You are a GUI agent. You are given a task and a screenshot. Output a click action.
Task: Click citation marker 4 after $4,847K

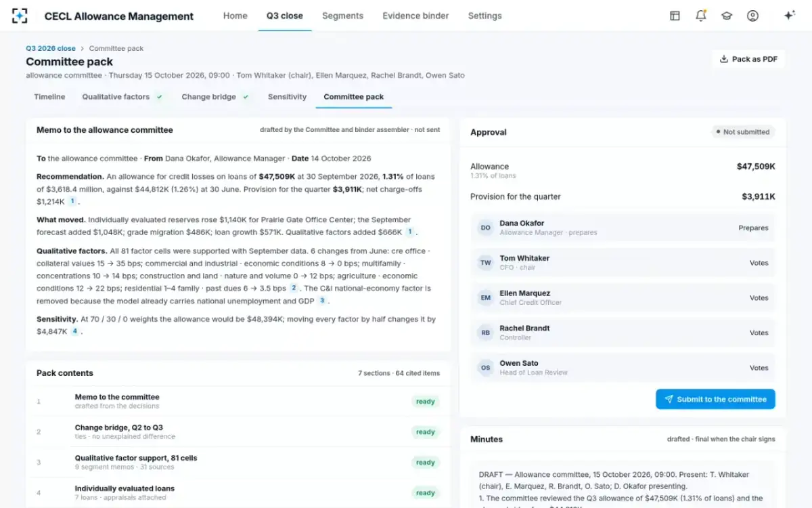pos(74,331)
